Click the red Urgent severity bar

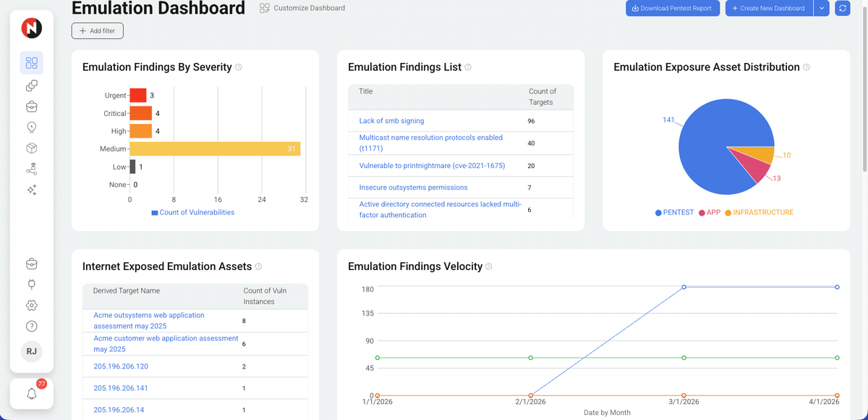point(138,96)
